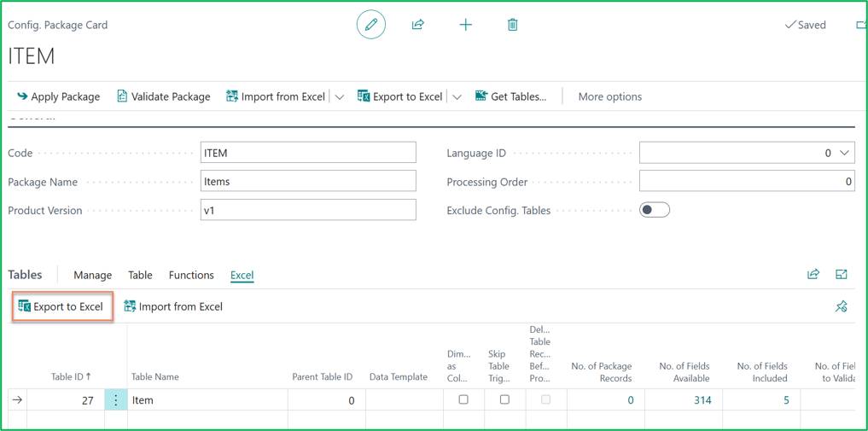Click No. of Fields Included header
The image size is (868, 431).
761,372
